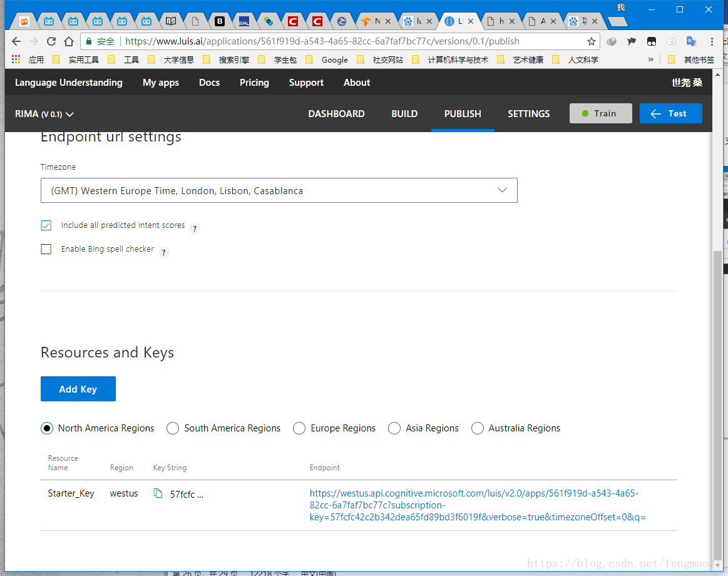Show hidden bookmarks with the chevron
This screenshot has height=576, width=728.
(x=651, y=59)
